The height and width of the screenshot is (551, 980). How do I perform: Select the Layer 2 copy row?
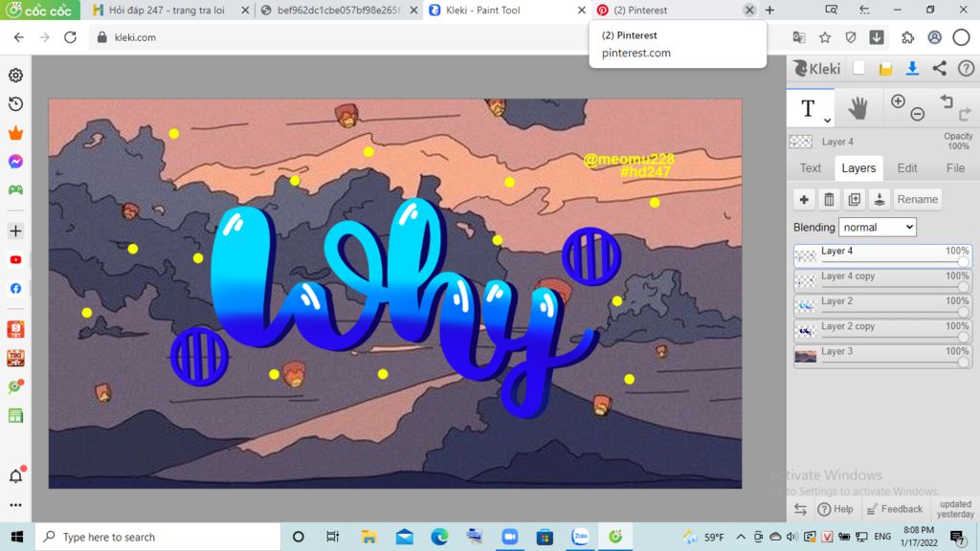point(882,330)
